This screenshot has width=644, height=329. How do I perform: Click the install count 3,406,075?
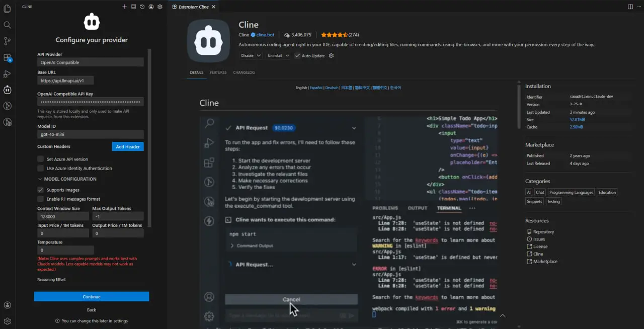pos(297,35)
